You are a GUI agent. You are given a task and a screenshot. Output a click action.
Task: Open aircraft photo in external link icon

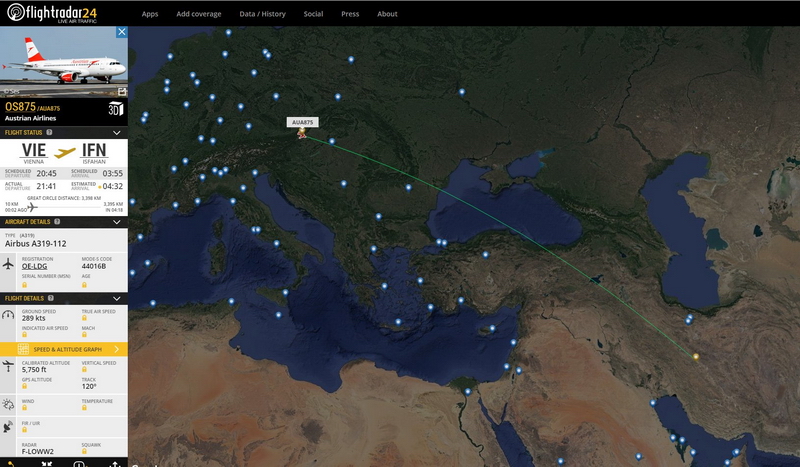122,91
